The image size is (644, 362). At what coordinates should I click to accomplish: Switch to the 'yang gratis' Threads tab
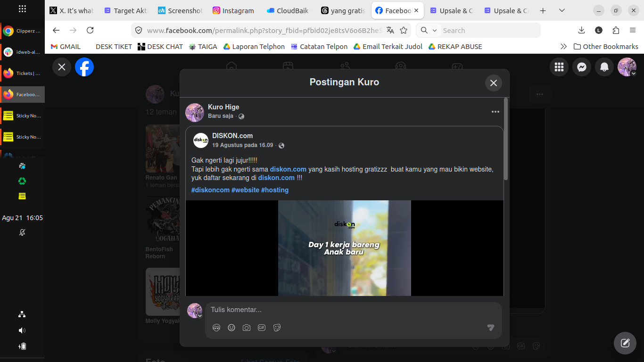343,10
